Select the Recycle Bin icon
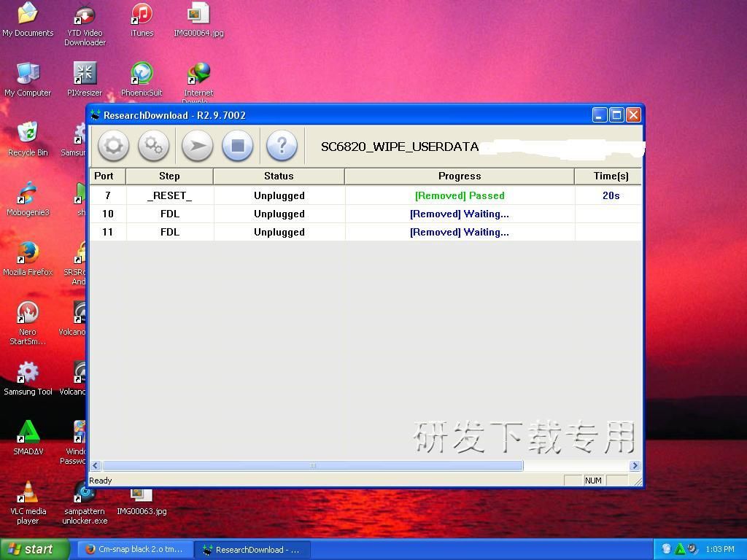 click(28, 135)
